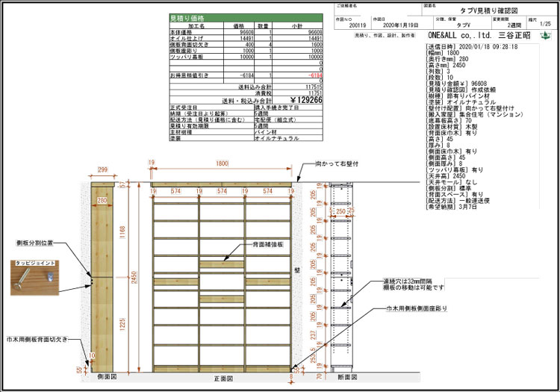This screenshot has width=560, height=392.
Task: Click the 1800 width dimension
Action: pyautogui.click(x=222, y=164)
